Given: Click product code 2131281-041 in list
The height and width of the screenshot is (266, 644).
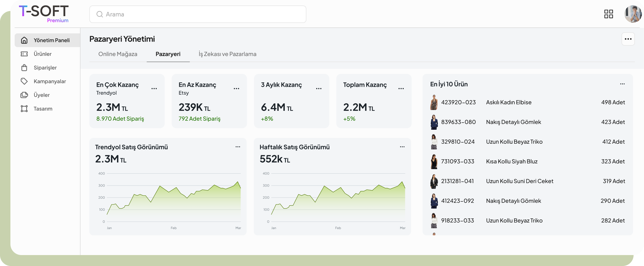Looking at the screenshot, I should coord(457,181).
